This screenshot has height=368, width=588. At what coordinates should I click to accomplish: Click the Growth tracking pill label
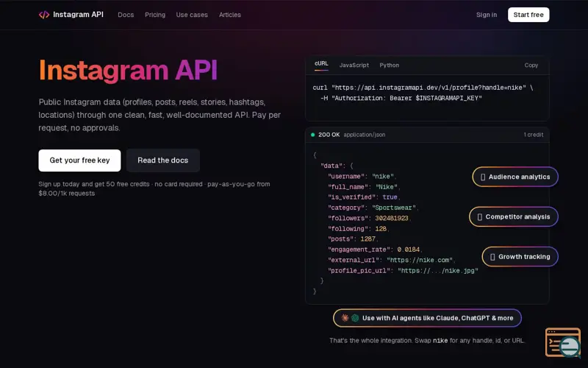pyautogui.click(x=524, y=257)
